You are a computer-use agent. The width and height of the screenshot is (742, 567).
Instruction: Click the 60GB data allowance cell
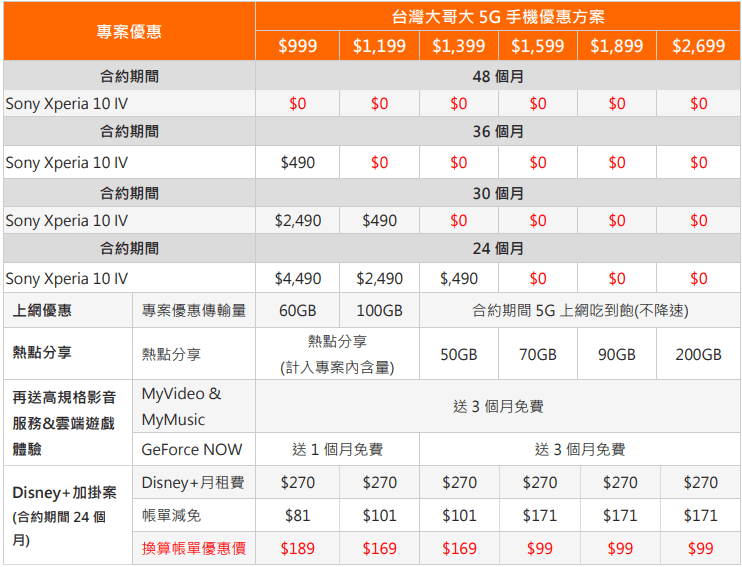coord(297,311)
